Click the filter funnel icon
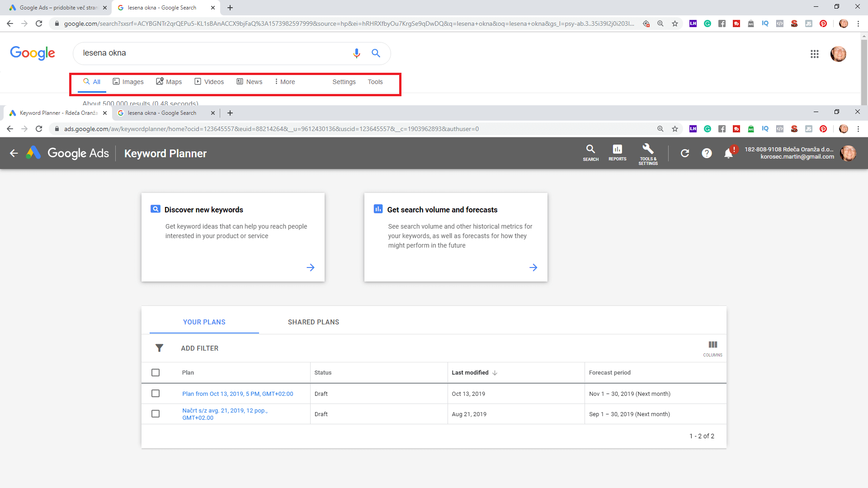This screenshot has height=488, width=868. [159, 348]
